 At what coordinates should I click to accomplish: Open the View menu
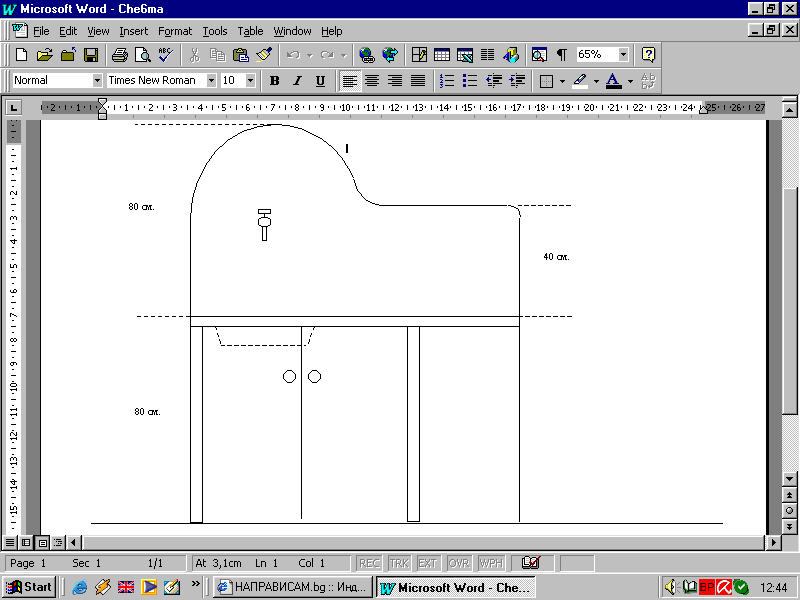pos(98,31)
